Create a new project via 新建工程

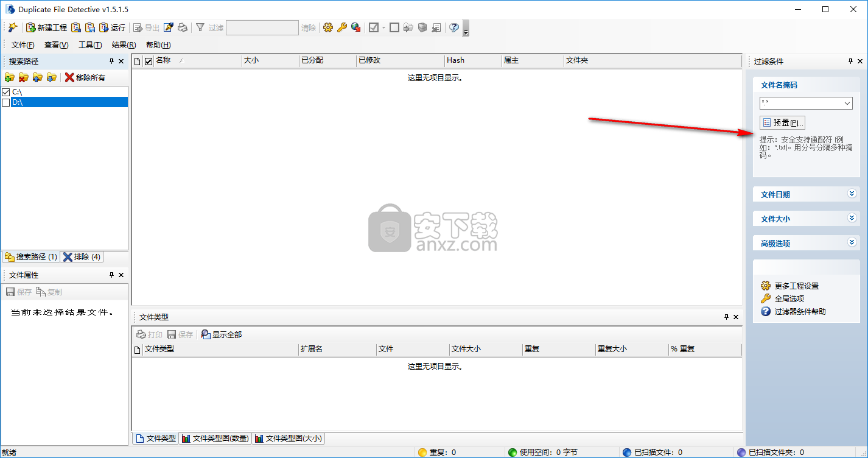coord(46,27)
